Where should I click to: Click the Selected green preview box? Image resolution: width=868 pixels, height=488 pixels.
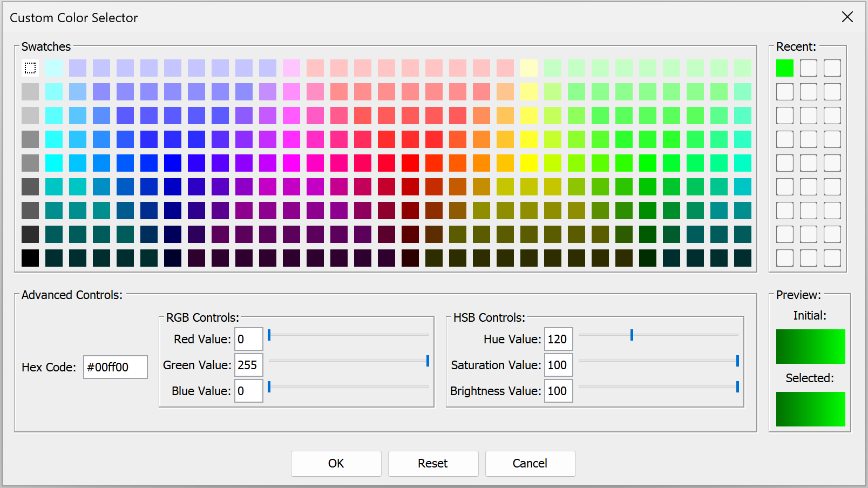(x=811, y=409)
